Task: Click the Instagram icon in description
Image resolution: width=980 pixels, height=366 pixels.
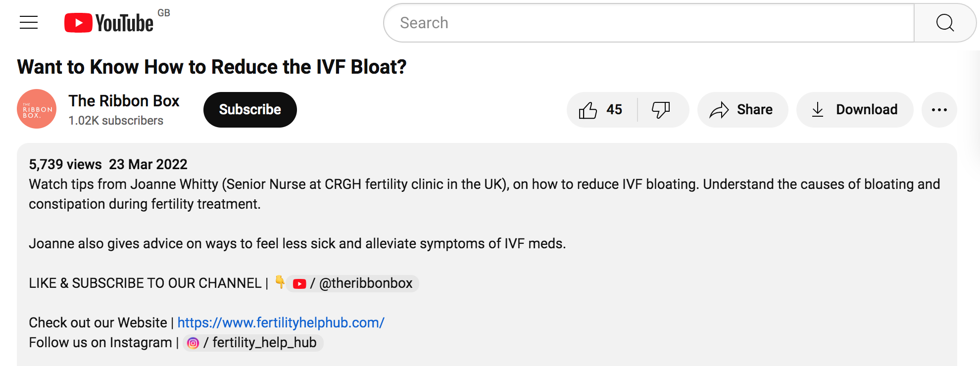Action: (x=193, y=343)
